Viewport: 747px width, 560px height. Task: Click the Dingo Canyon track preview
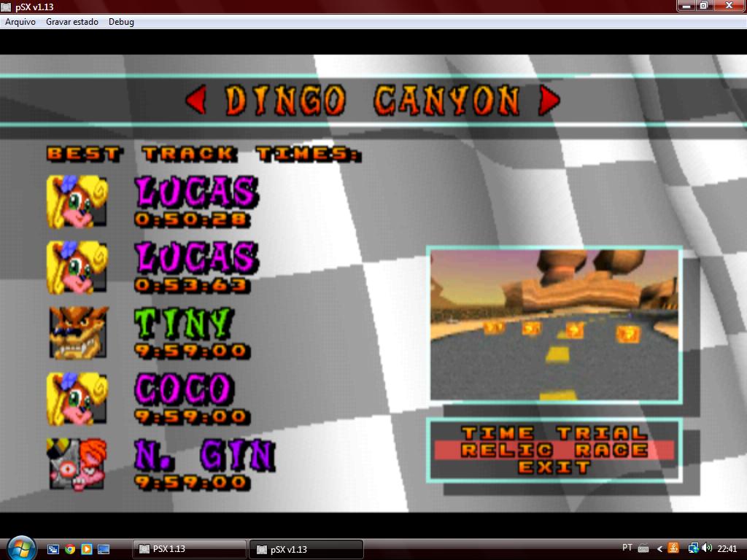pos(554,324)
